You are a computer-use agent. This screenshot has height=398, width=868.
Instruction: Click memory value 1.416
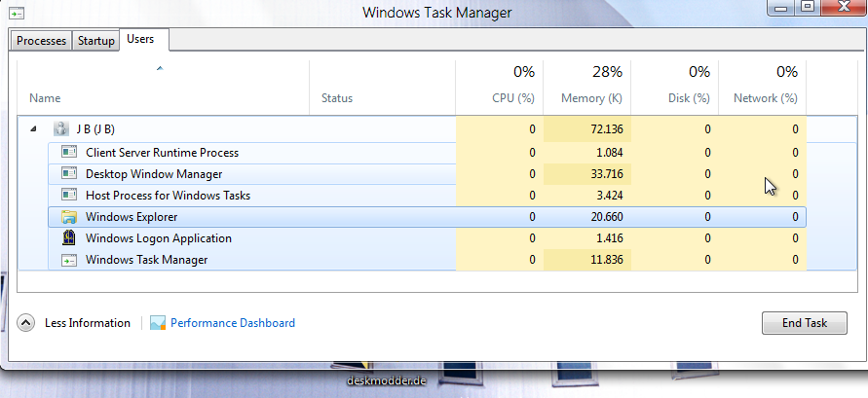(610, 238)
